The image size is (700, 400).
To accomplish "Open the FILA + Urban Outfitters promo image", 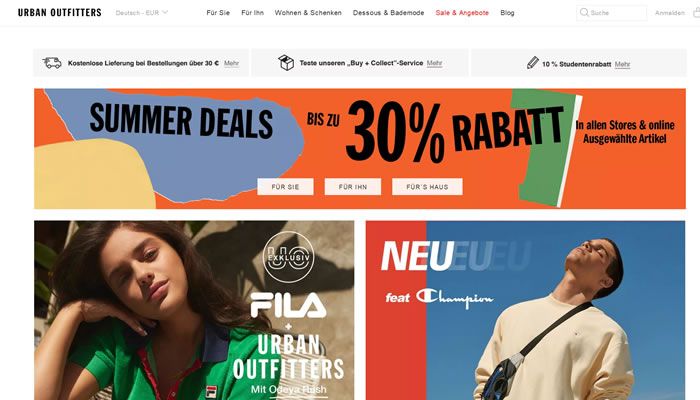I will click(x=194, y=310).
